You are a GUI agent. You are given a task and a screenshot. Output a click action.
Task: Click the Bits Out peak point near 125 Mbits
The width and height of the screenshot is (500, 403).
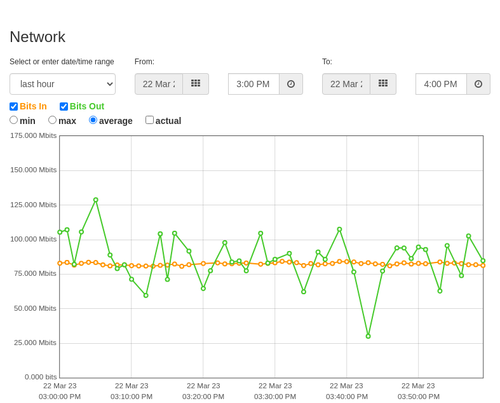click(x=96, y=200)
